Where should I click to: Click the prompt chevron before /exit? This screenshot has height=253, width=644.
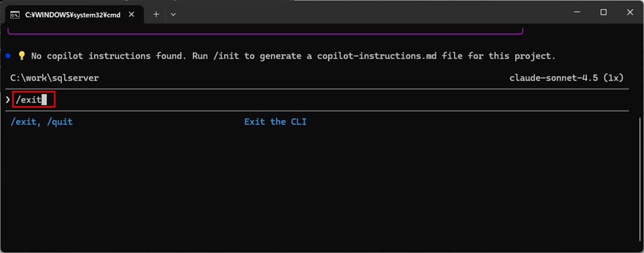pyautogui.click(x=8, y=100)
